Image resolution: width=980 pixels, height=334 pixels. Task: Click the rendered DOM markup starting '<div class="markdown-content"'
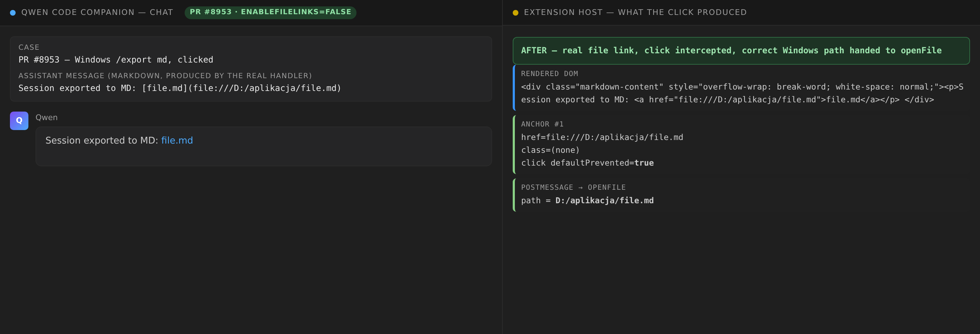pyautogui.click(x=742, y=93)
